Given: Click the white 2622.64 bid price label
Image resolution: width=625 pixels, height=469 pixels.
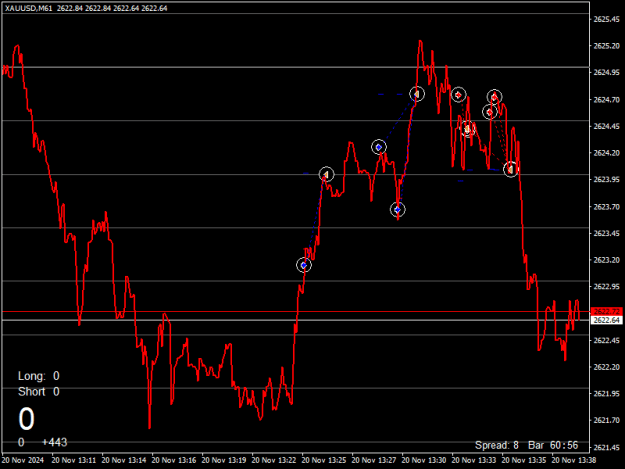Looking at the screenshot, I should 606,320.
